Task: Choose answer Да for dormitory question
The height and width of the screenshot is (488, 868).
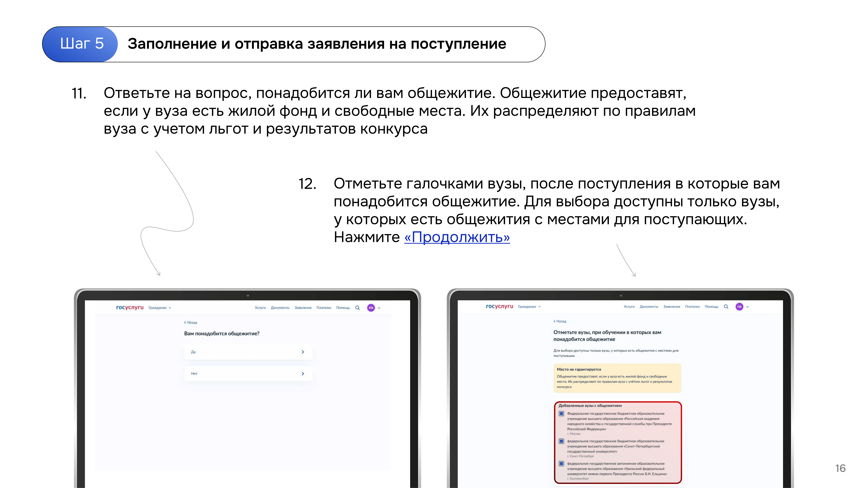Action: 248,352
